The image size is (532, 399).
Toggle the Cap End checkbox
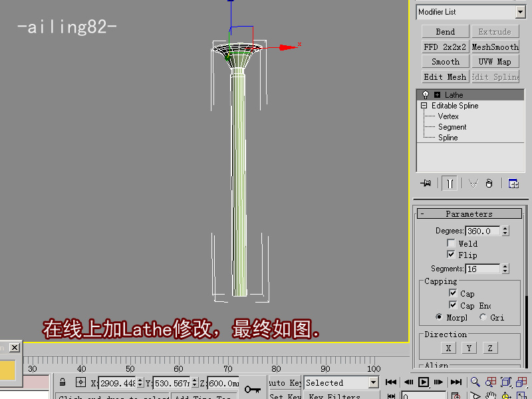(453, 305)
